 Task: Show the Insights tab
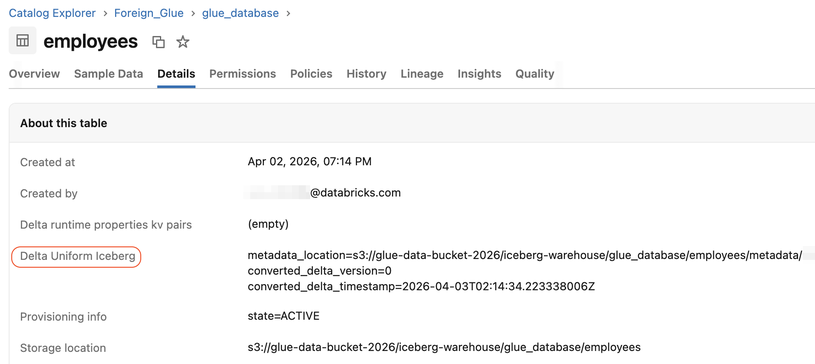click(x=479, y=74)
